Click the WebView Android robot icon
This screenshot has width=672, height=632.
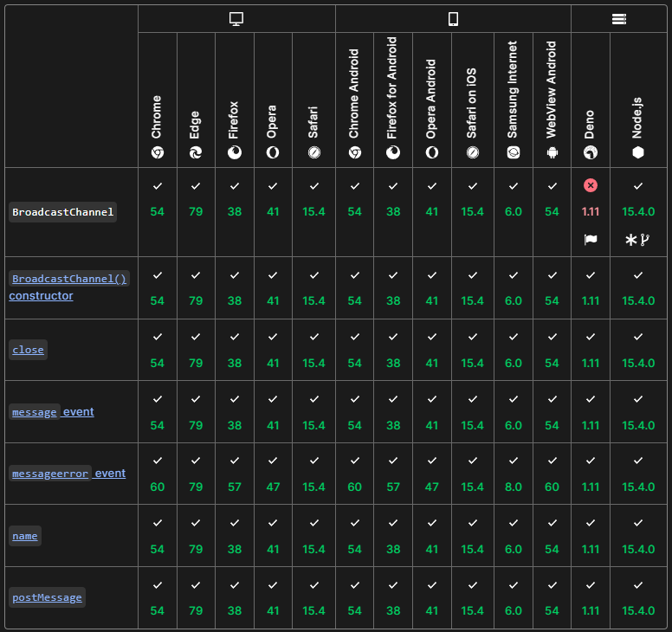[552, 152]
